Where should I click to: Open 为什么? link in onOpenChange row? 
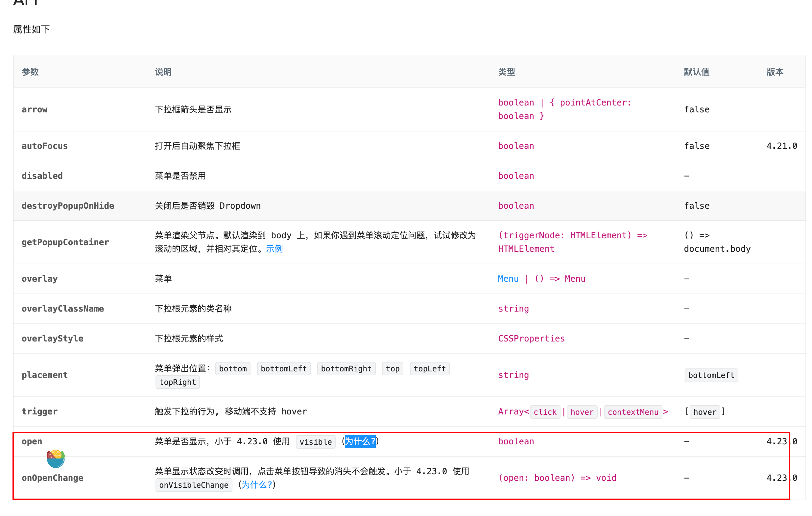257,485
